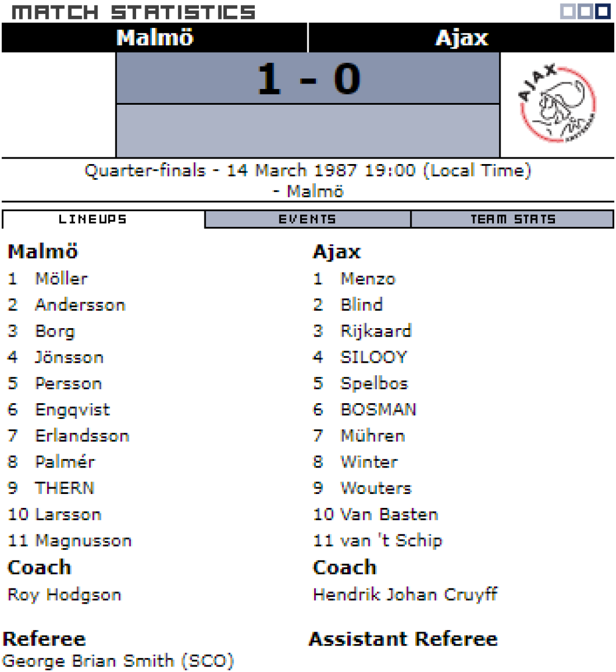Click coach Roy Hodgson's name
616x672 pixels.
click(x=64, y=595)
